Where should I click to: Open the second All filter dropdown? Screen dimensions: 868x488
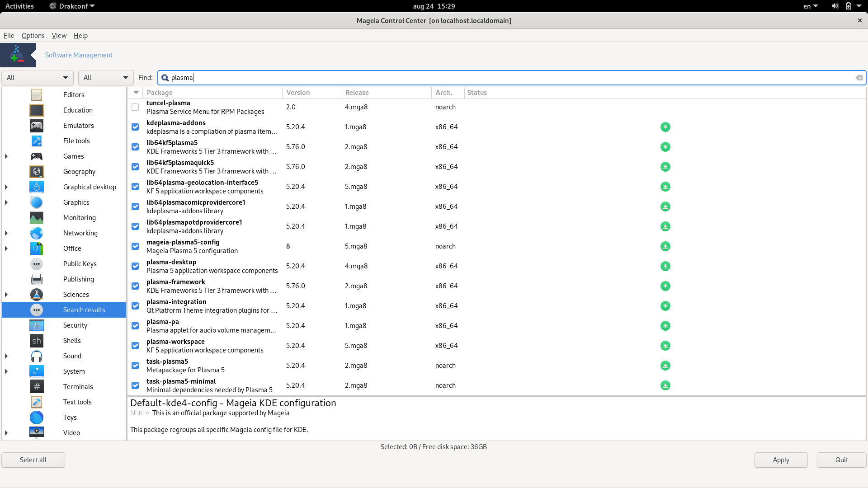(106, 78)
